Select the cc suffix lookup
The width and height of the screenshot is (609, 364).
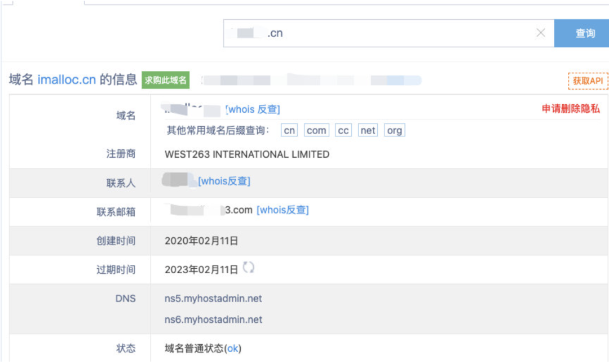click(x=343, y=130)
